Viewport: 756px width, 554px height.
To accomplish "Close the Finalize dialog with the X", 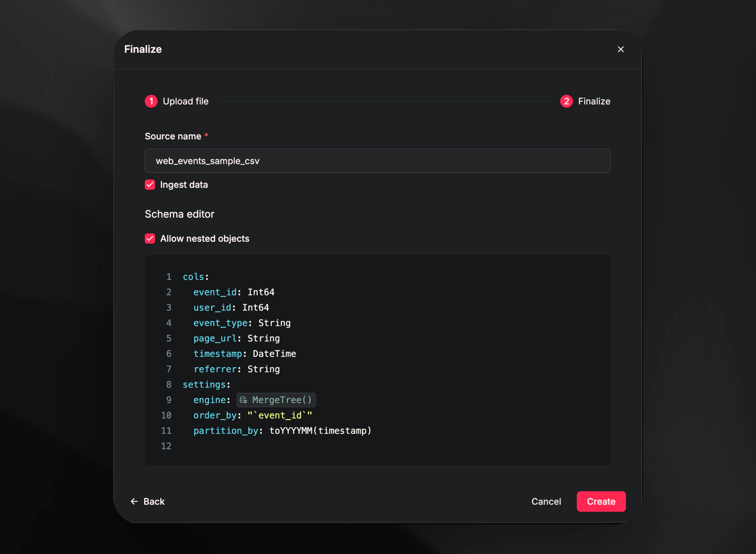I will tap(621, 49).
